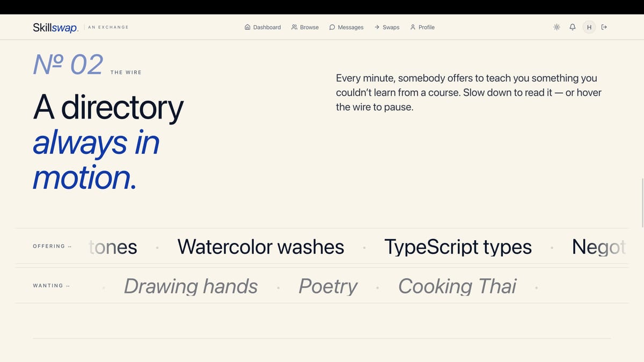This screenshot has width=644, height=362.
Task: Select the TypeScript types offering
Action: (458, 247)
